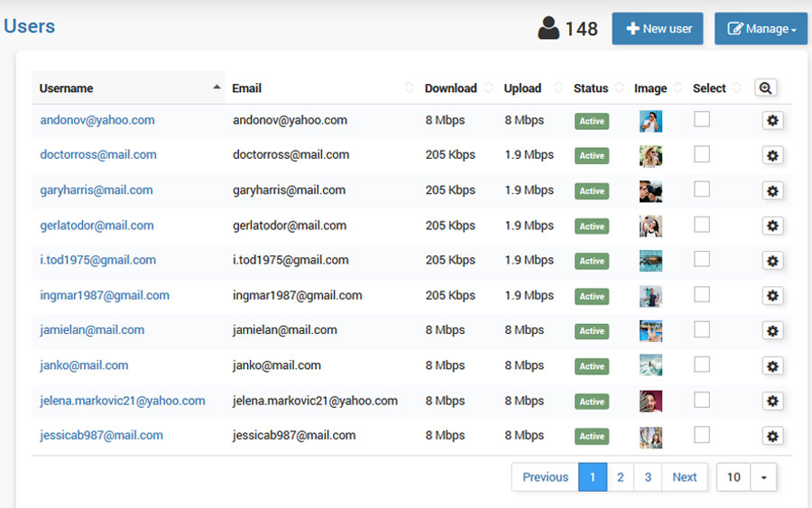Click the gear icon for andonov@yahoo.com
This screenshot has height=508, width=812.
point(772,121)
